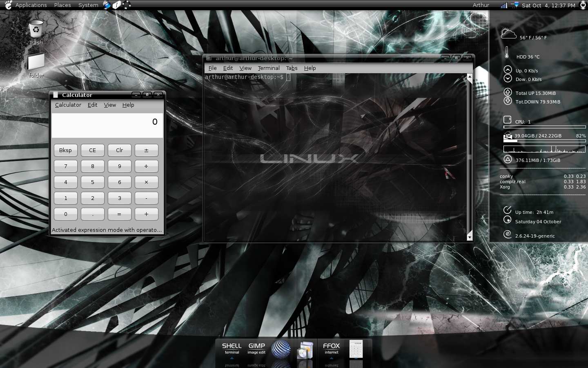
Task: Open the Places menu
Action: 62,5
